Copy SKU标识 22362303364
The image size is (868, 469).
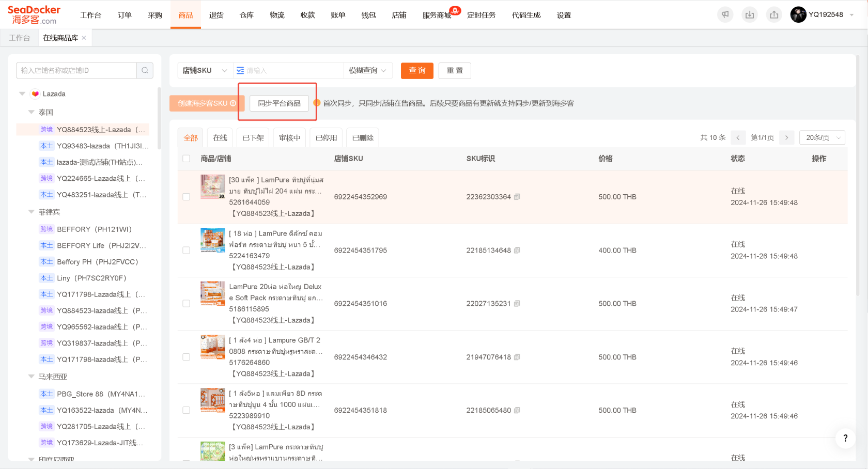pyautogui.click(x=517, y=197)
